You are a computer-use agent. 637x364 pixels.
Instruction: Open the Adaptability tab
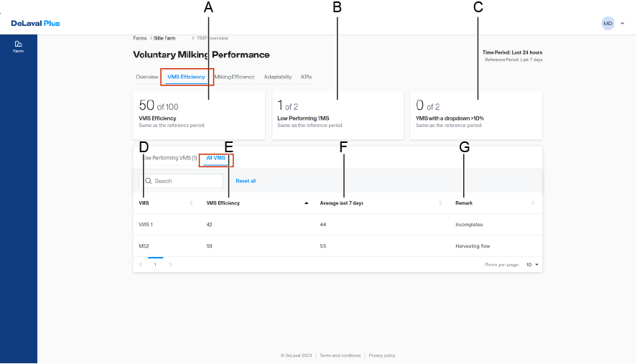[277, 77]
